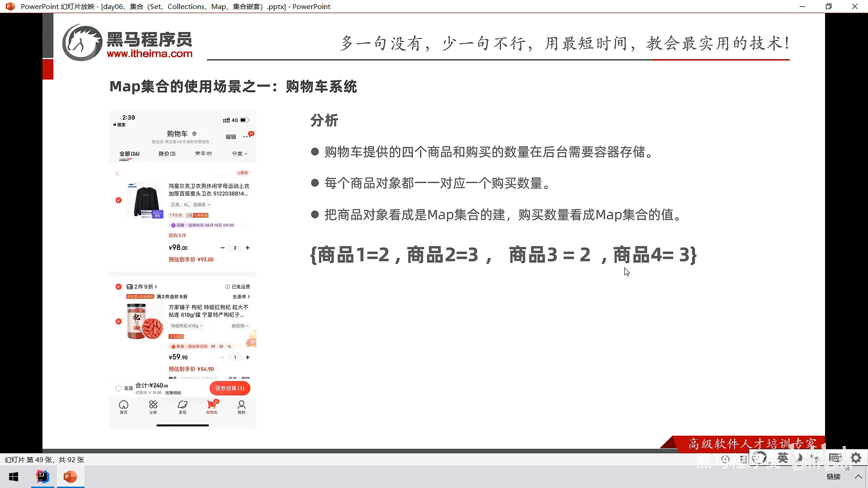868x488 pixels.
Task: Click the moon icon in IME toolbar
Action: (799, 458)
